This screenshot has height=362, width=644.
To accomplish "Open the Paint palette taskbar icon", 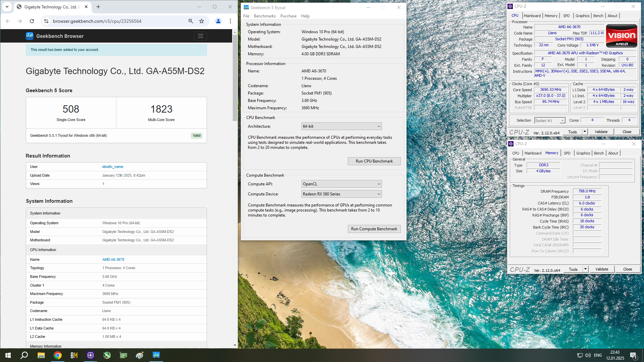I will [x=140, y=355].
